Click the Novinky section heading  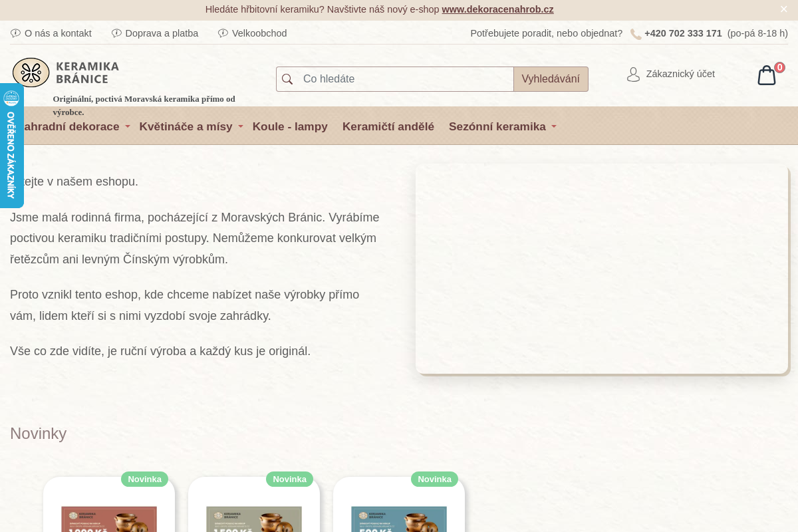pyautogui.click(x=38, y=434)
